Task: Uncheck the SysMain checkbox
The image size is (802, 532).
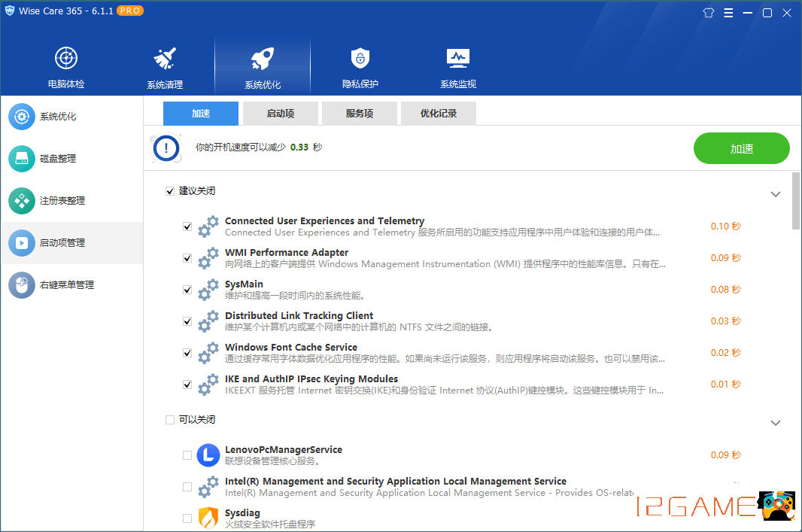Action: point(187,290)
